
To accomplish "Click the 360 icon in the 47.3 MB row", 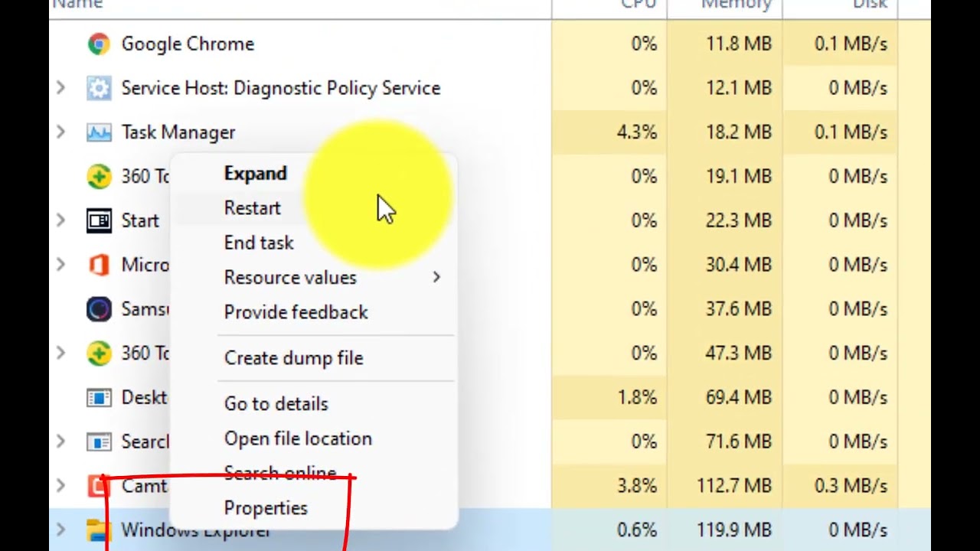I will coord(99,354).
